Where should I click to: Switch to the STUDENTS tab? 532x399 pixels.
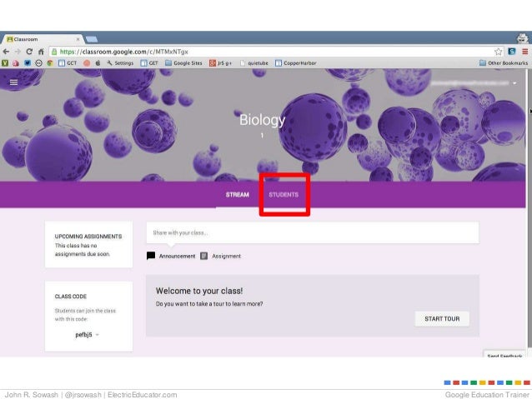click(284, 195)
